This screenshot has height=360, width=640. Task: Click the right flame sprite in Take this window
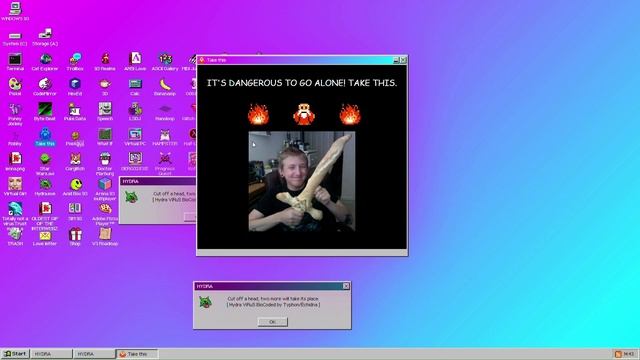[x=350, y=113]
